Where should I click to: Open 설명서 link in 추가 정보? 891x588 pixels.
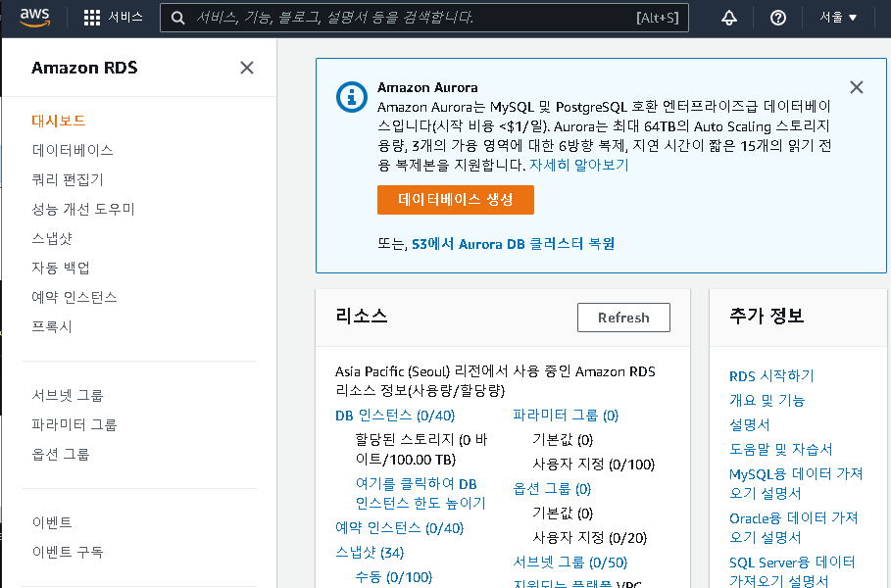coord(750,425)
